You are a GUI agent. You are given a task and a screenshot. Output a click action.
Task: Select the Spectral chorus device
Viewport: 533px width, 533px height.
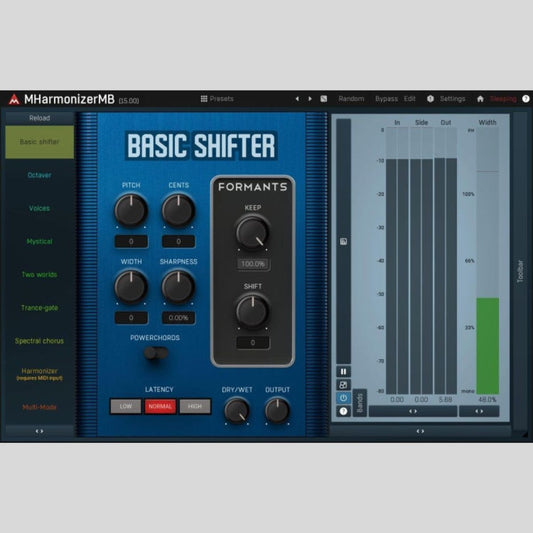(39, 341)
